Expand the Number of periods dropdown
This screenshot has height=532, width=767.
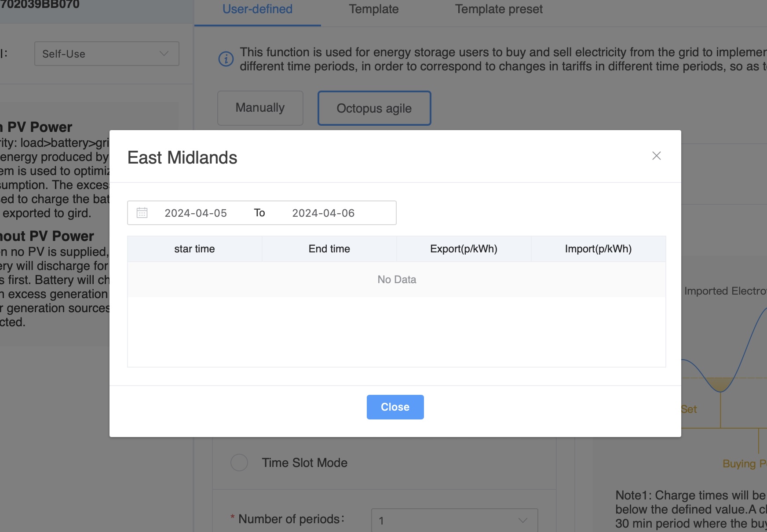[454, 520]
